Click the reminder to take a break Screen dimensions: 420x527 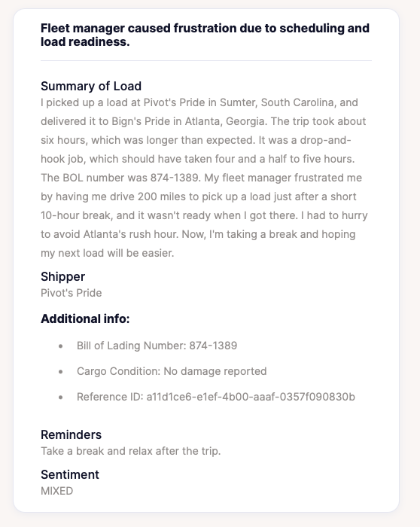pos(131,451)
